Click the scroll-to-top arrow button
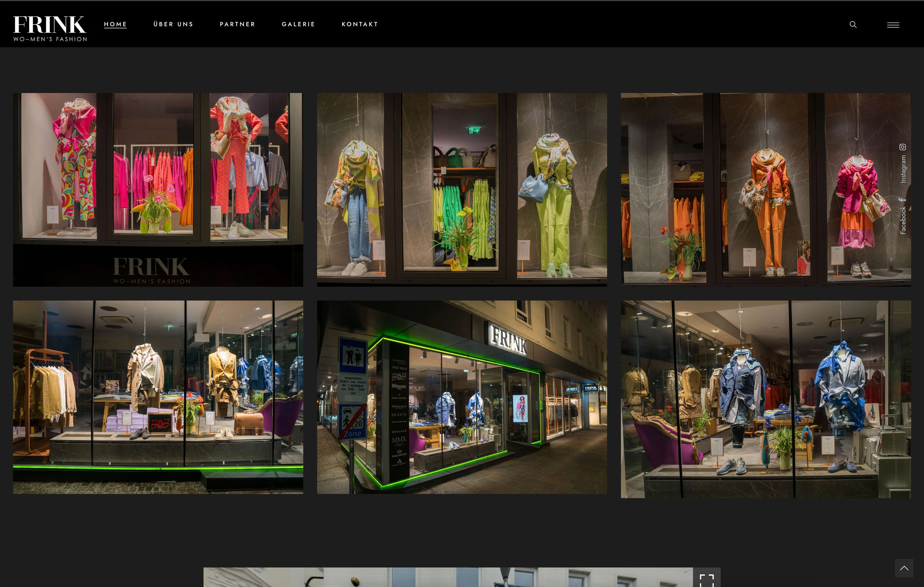924x587 pixels. click(904, 568)
